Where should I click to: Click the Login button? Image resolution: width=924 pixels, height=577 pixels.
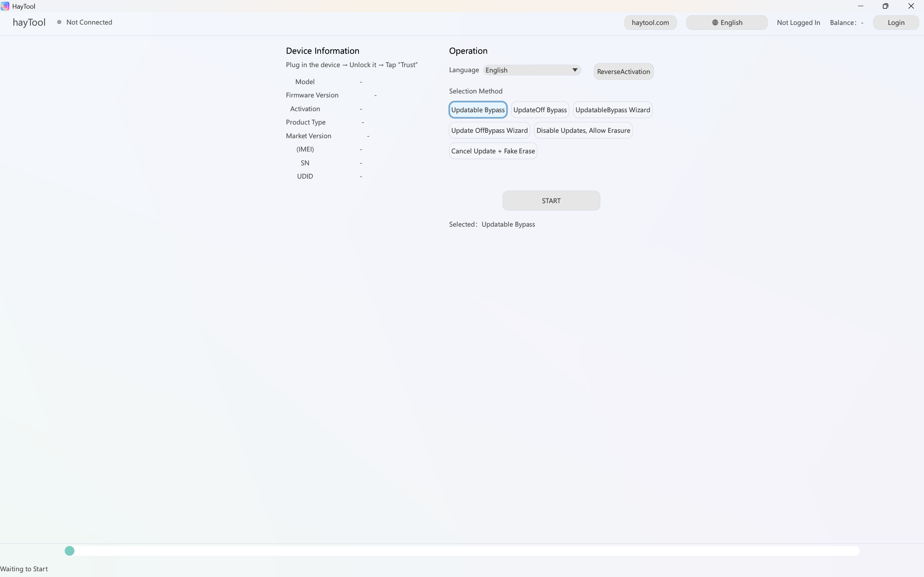coord(895,22)
